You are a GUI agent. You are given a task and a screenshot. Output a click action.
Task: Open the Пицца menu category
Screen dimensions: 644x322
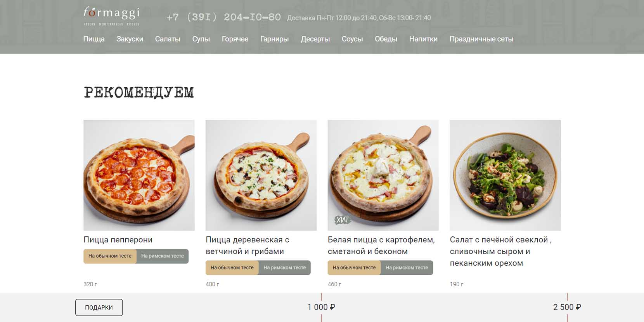point(94,39)
